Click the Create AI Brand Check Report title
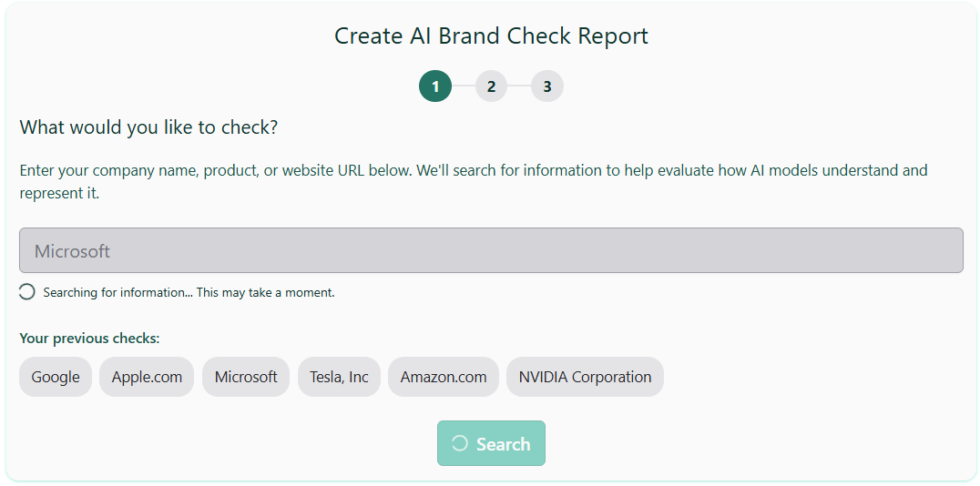The height and width of the screenshot is (486, 980). click(491, 36)
